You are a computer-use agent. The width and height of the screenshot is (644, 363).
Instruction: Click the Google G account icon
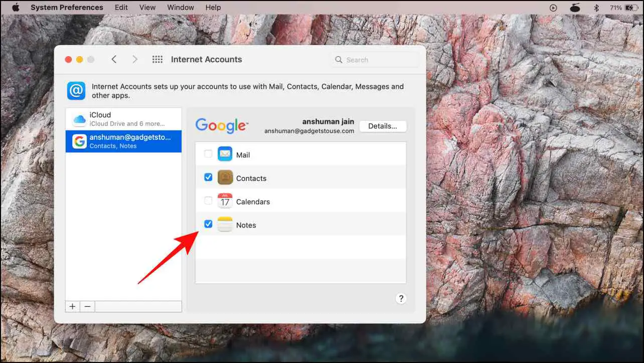(79, 142)
